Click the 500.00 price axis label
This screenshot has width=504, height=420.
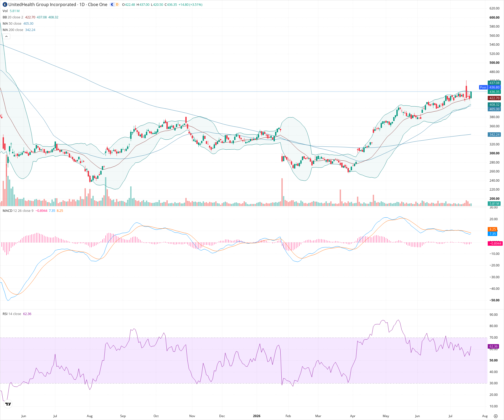495,63
